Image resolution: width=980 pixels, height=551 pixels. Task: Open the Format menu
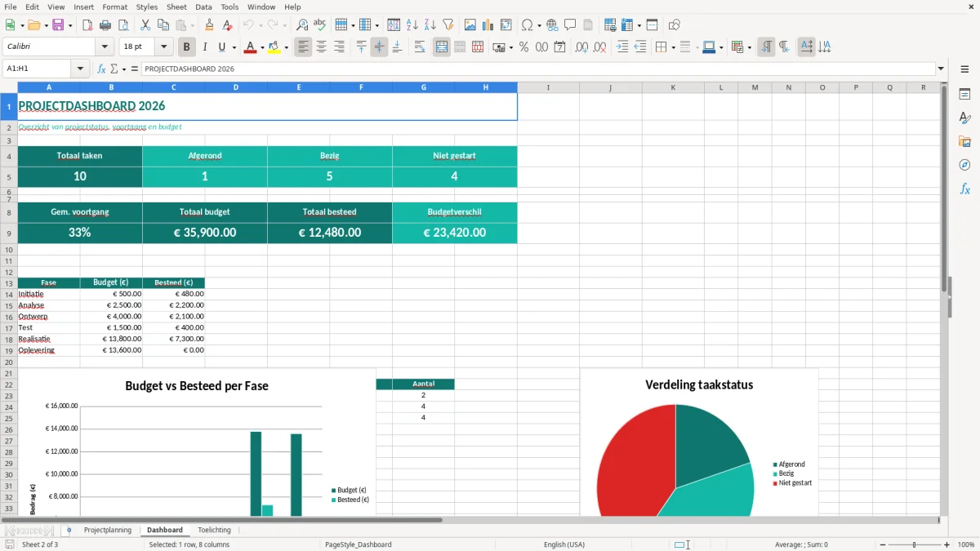(114, 7)
